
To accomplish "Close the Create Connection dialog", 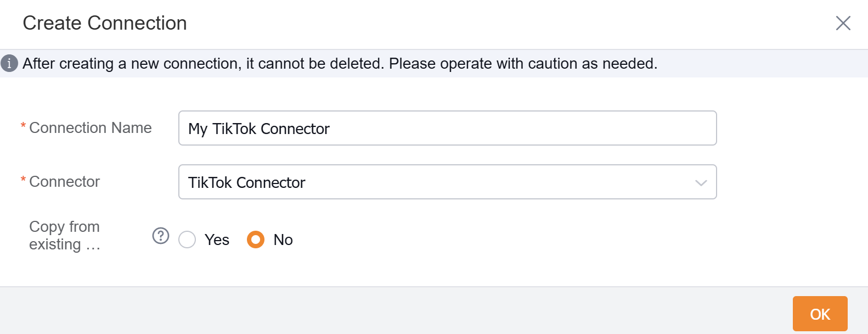I will (843, 23).
